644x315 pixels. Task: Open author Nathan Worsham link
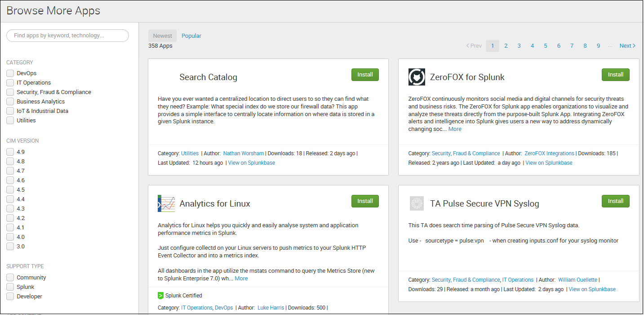click(244, 153)
